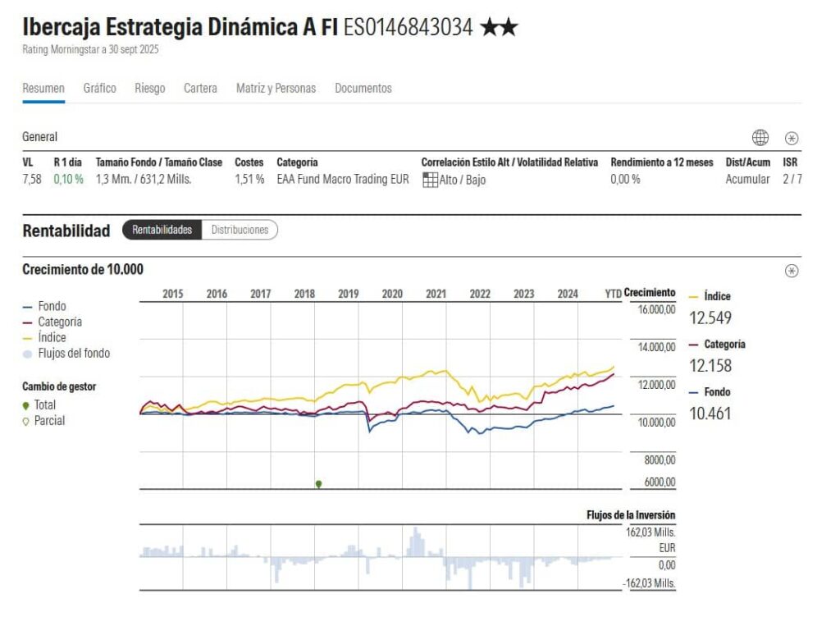Click the green Total manager change marker

[x=319, y=484]
